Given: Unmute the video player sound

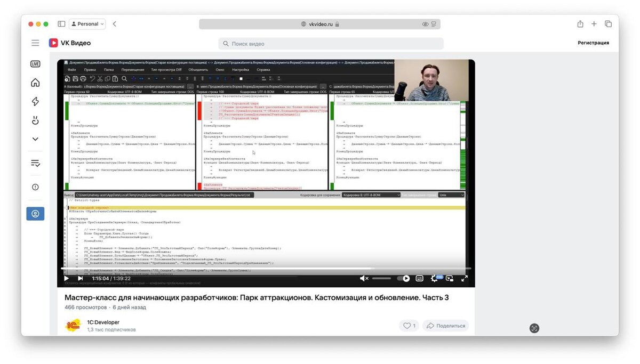Looking at the screenshot, I should [364, 278].
